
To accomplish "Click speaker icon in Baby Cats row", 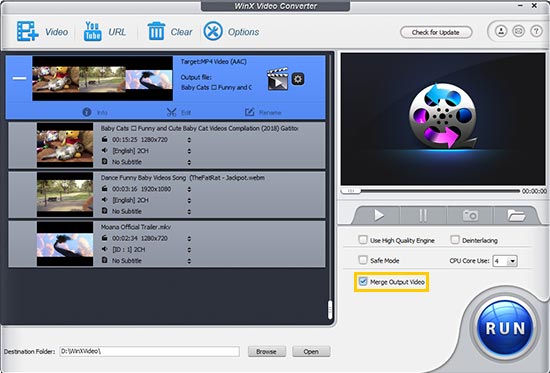I will (x=105, y=150).
